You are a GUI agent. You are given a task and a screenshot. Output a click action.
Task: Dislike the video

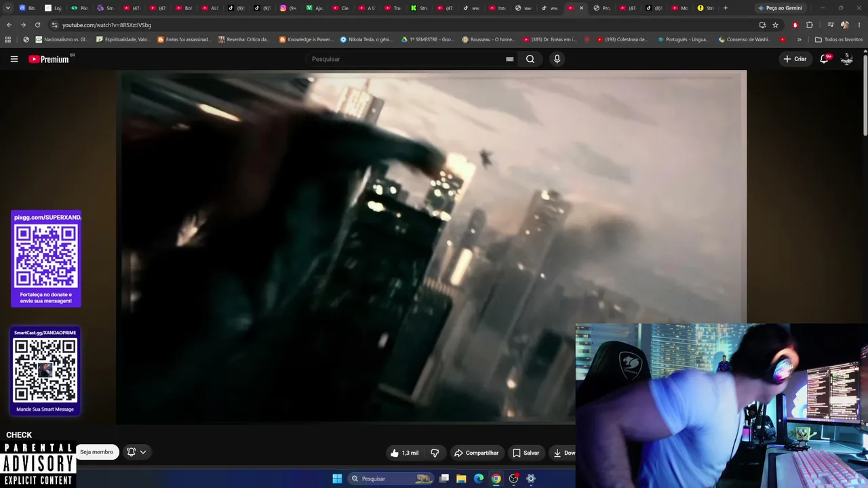(435, 453)
